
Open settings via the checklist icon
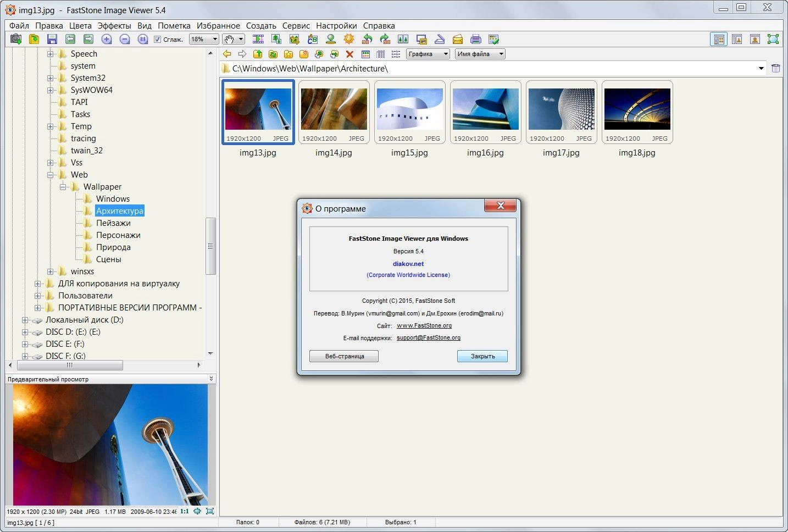[494, 39]
